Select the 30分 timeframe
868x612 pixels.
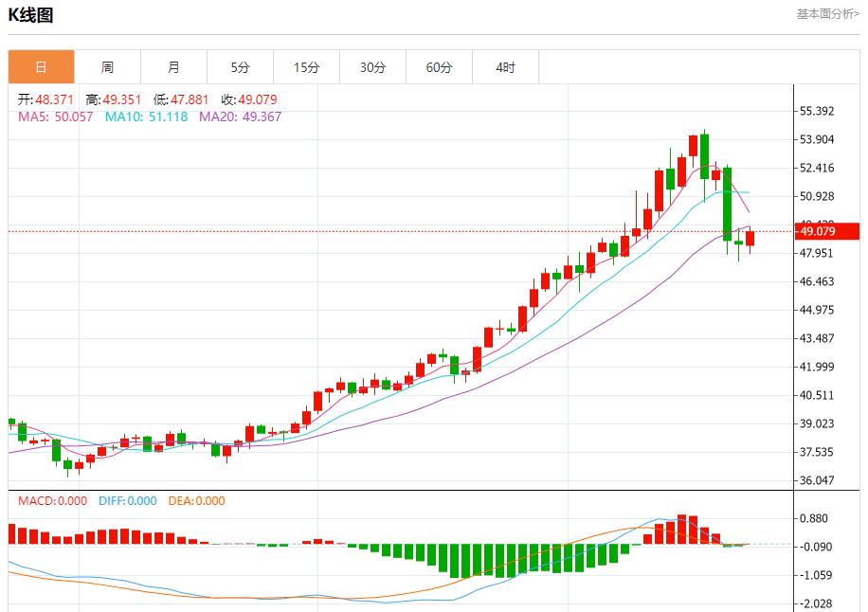372,66
